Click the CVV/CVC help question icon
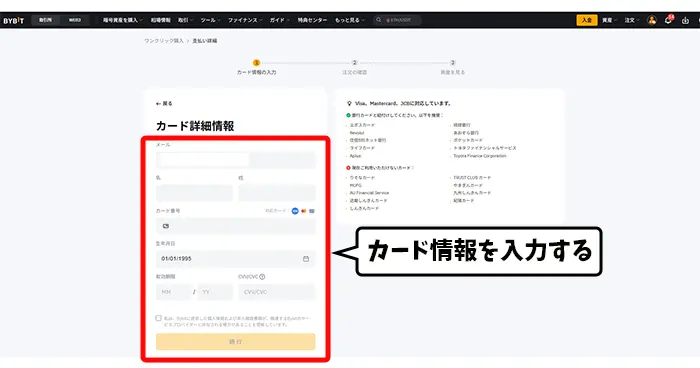This screenshot has height=368, width=700. (x=262, y=277)
